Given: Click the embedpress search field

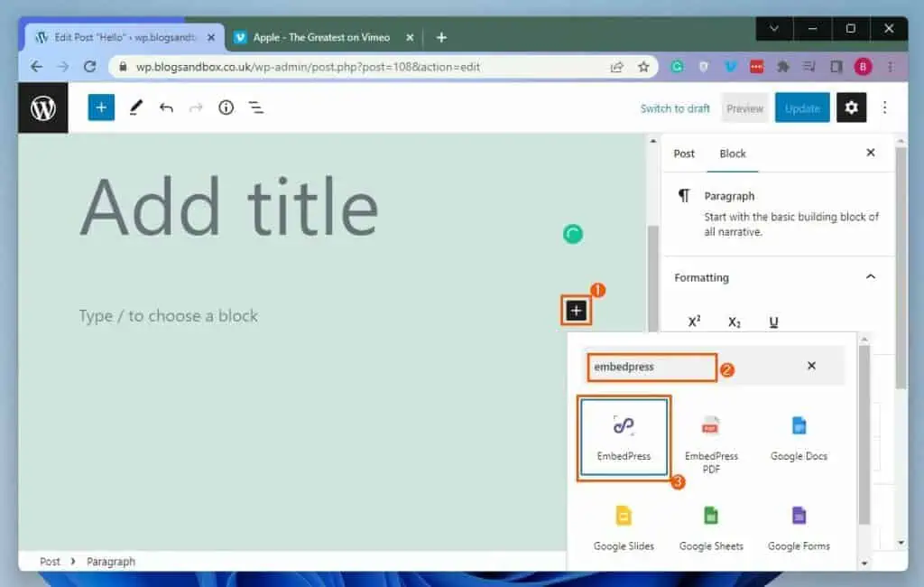Looking at the screenshot, I should point(651,367).
